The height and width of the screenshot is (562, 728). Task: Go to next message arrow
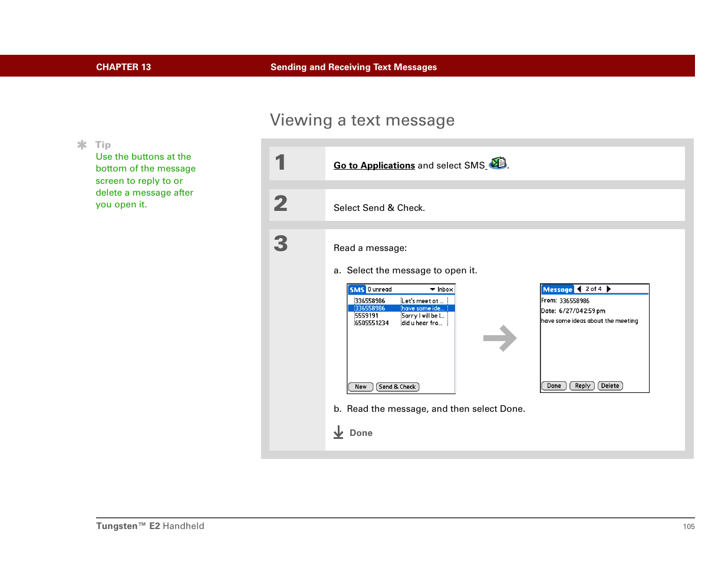608,289
